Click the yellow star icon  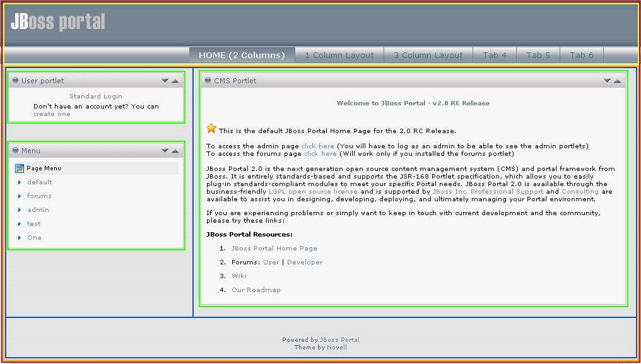211,129
